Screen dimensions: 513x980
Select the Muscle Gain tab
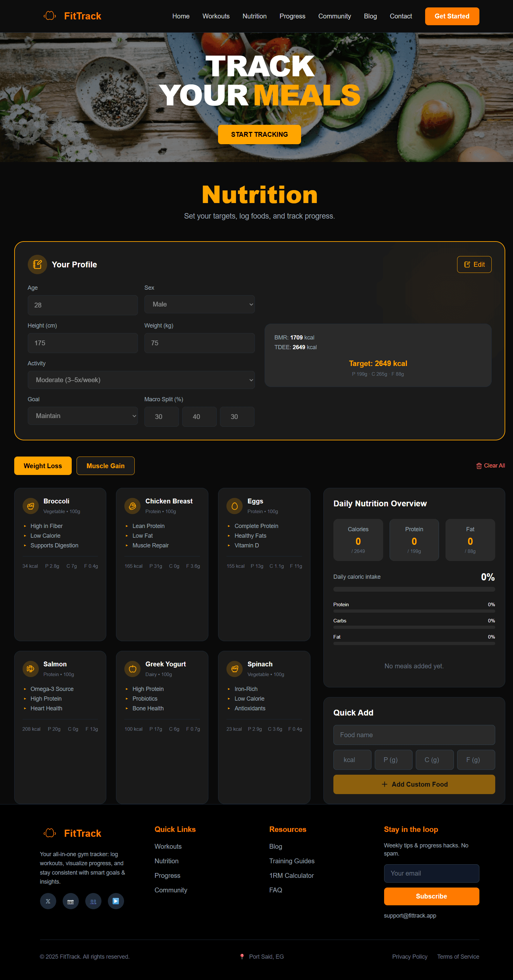106,466
